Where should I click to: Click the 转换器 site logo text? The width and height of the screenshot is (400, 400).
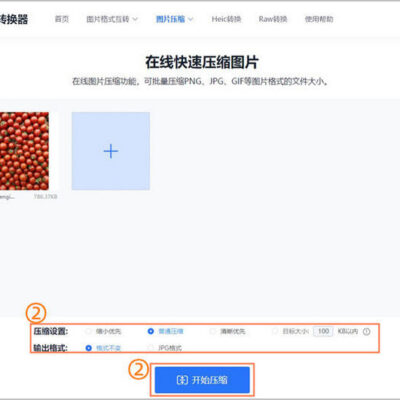tap(14, 19)
